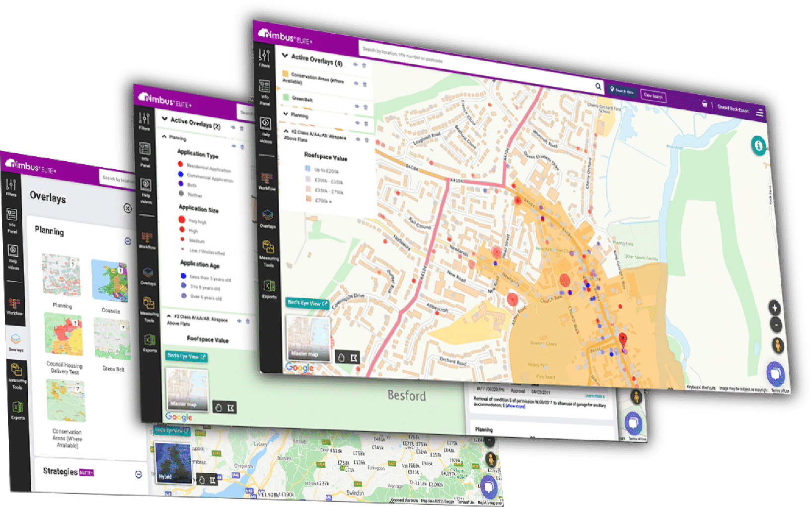This screenshot has width=812, height=507.
Task: Zoom in on the front window map
Action: (x=774, y=308)
